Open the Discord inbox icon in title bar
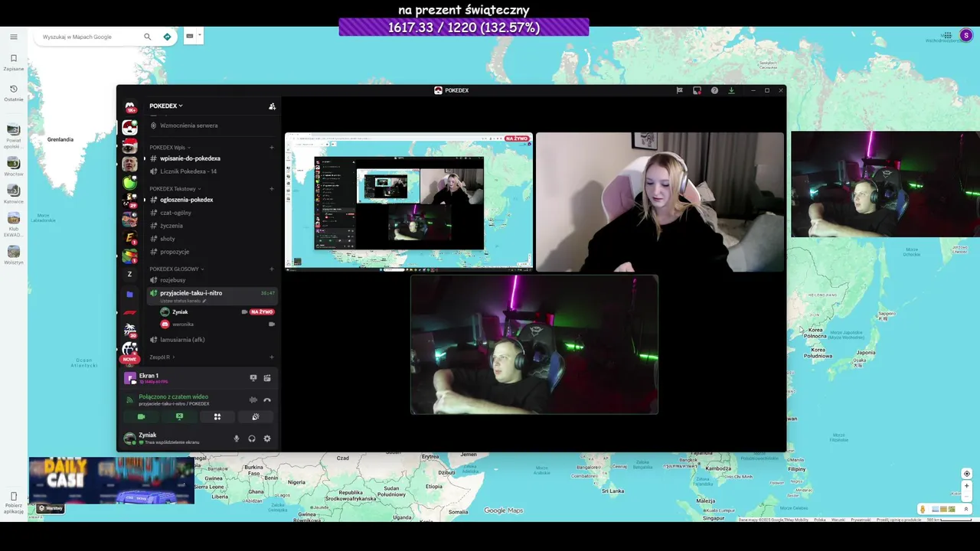Viewport: 980px width, 551px height. (697, 90)
